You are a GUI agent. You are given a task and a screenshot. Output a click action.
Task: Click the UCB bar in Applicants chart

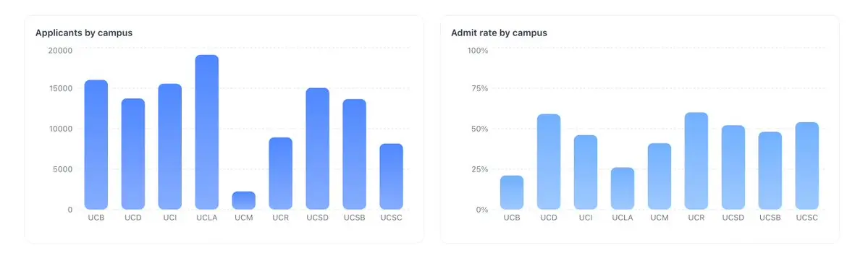(96, 145)
